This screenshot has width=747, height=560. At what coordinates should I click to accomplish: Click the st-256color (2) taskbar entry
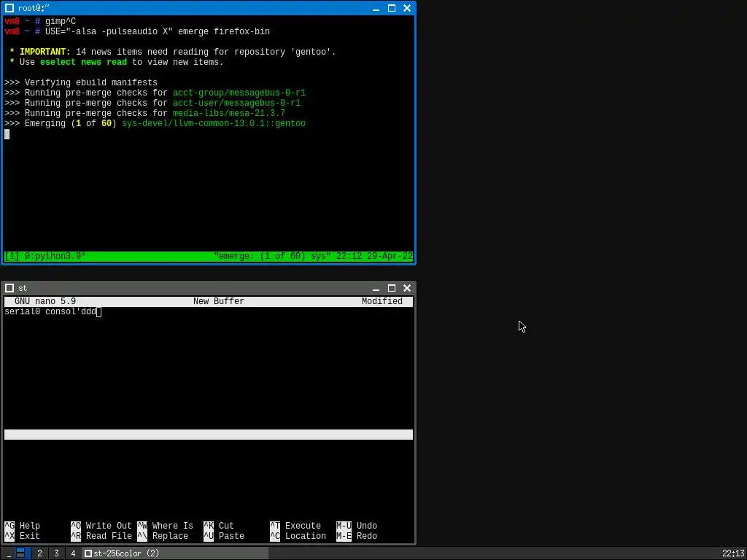175,553
